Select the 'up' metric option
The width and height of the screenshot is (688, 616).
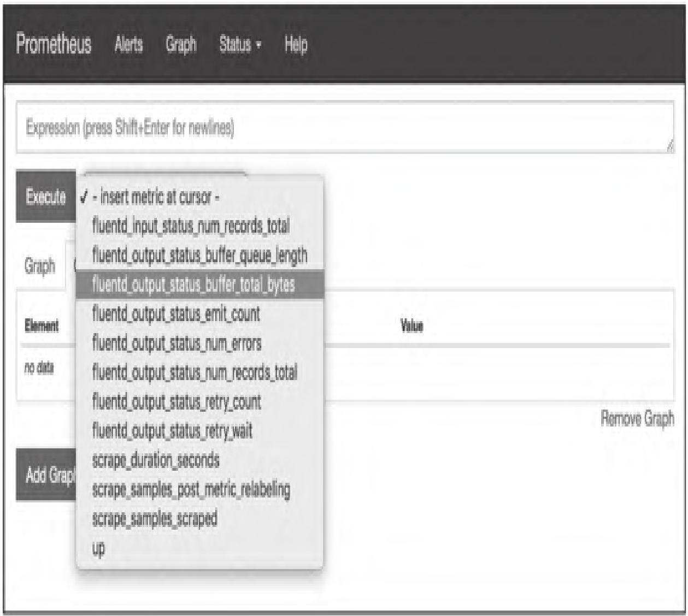99,548
